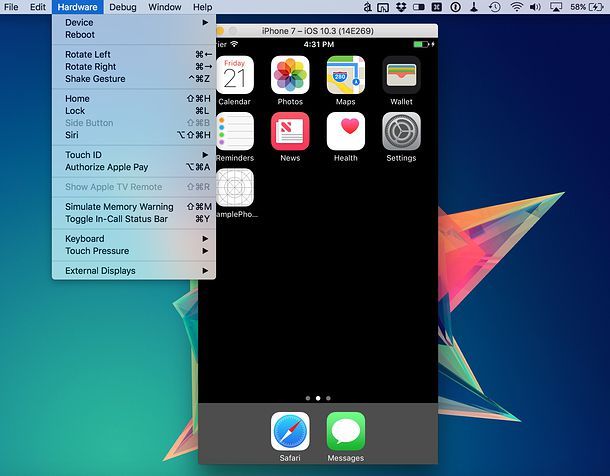Image resolution: width=610 pixels, height=476 pixels.
Task: Select Home in Hardware menu
Action: click(x=134, y=99)
